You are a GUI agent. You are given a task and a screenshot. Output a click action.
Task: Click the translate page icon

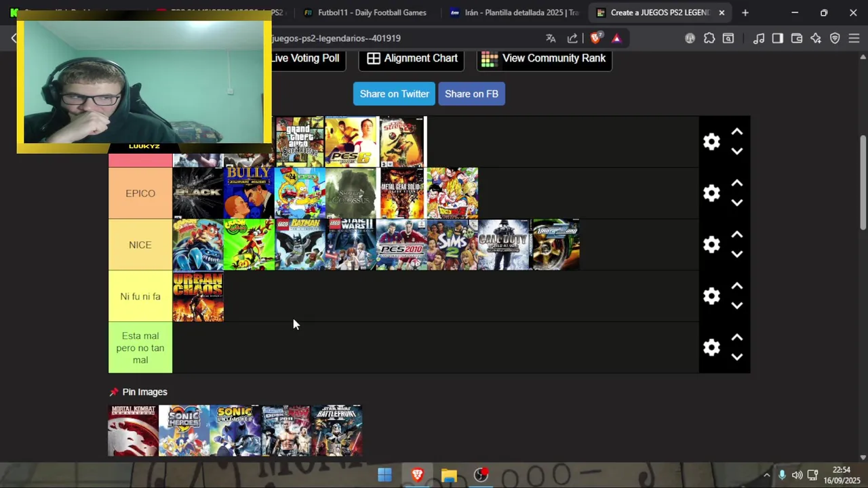click(x=551, y=39)
